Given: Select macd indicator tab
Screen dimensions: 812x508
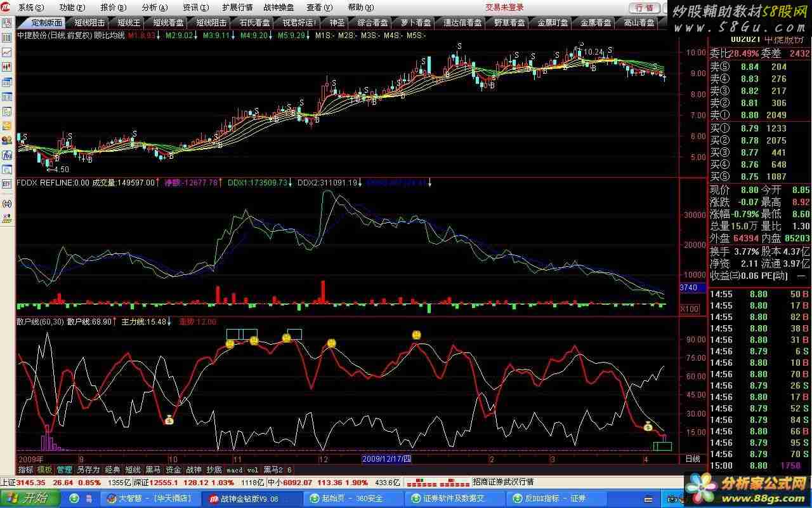Looking at the screenshot, I should pyautogui.click(x=234, y=470).
